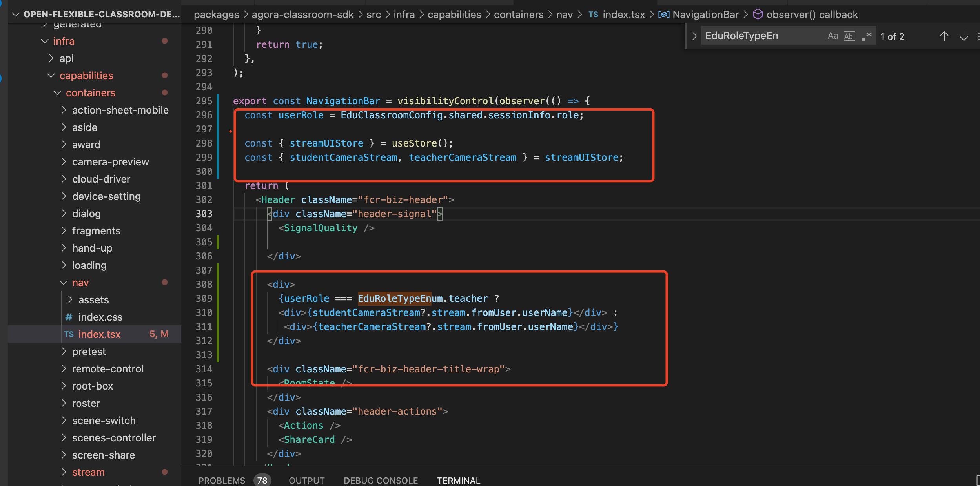
Task: Collapse the capabilities folder
Action: point(51,76)
